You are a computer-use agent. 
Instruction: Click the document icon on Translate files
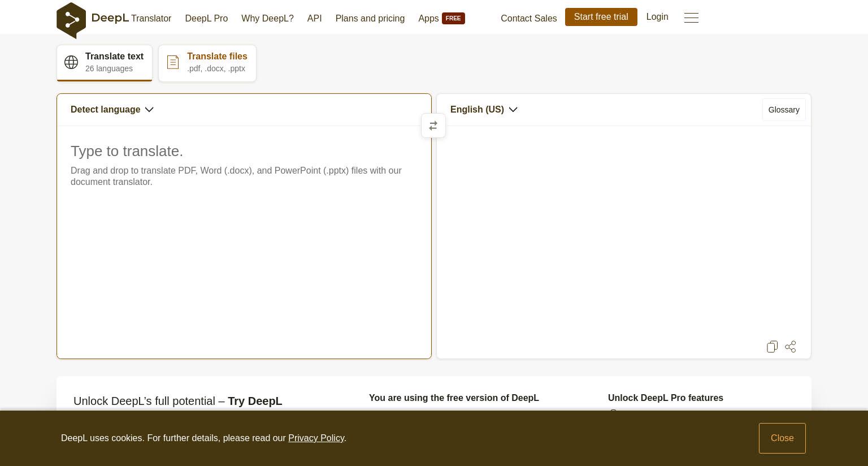tap(173, 62)
